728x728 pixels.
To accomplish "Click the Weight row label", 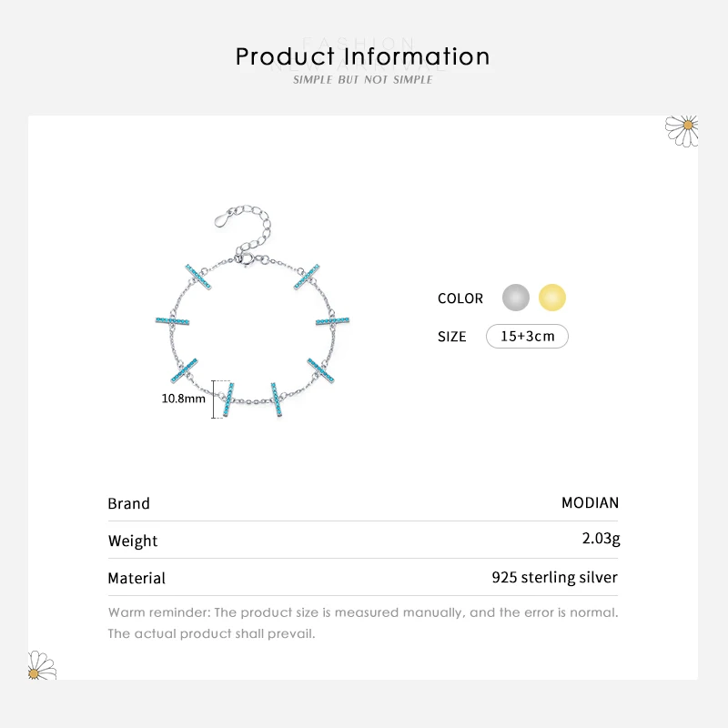I will pyautogui.click(x=133, y=541).
